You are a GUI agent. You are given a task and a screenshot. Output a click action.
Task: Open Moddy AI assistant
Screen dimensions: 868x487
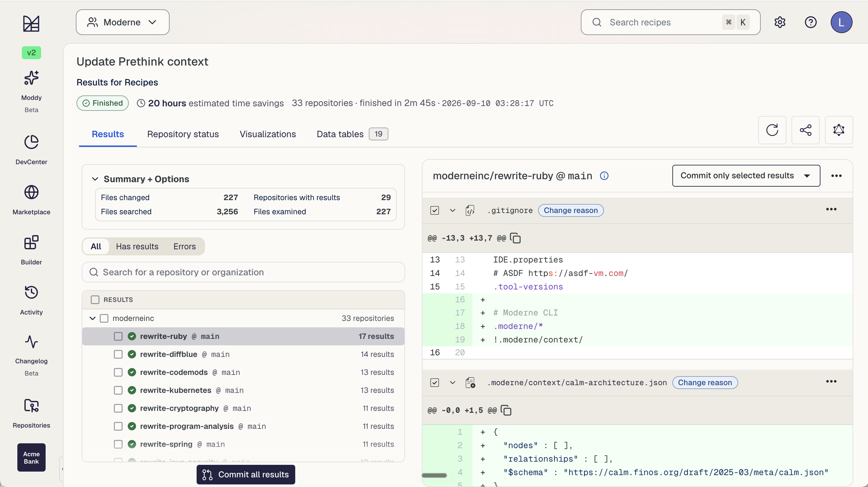click(31, 91)
